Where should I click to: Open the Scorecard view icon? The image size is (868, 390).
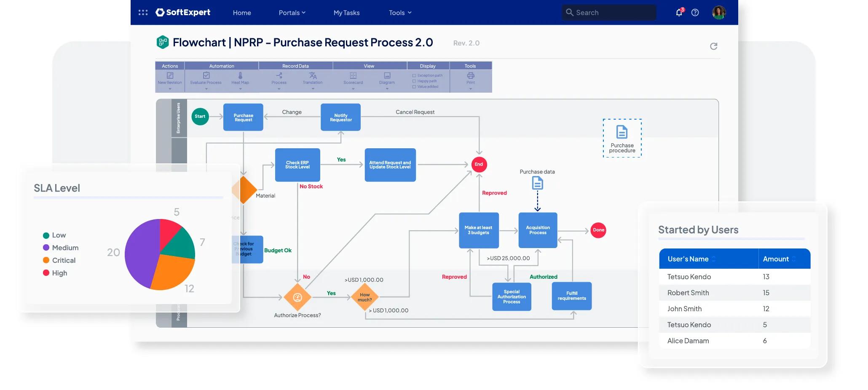353,76
